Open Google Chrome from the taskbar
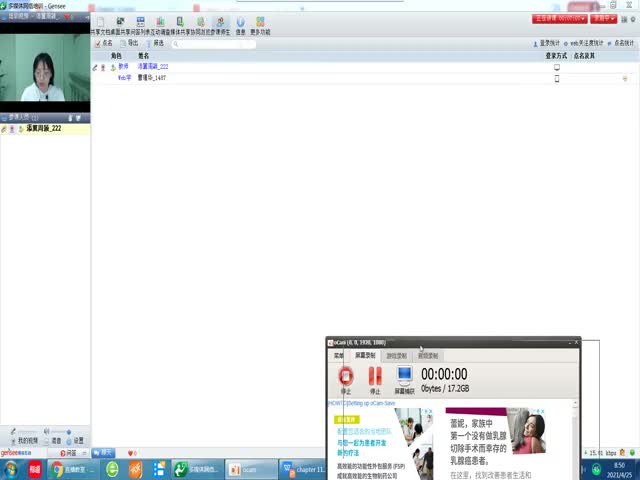This screenshot has width=640, height=480. tap(58, 469)
